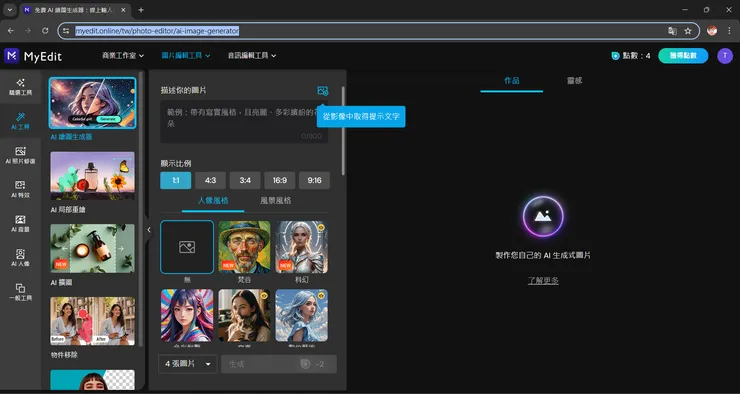Expand the 音訊編輯工具 dropdown menu

252,56
